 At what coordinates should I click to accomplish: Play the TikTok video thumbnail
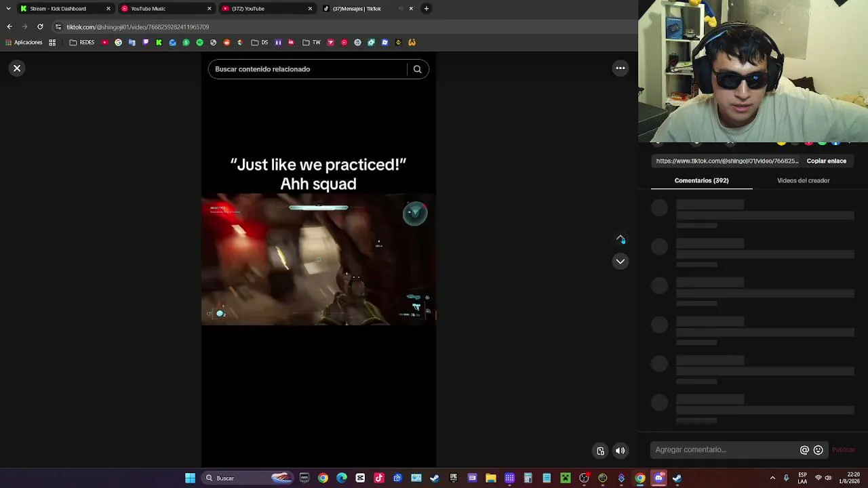point(319,260)
